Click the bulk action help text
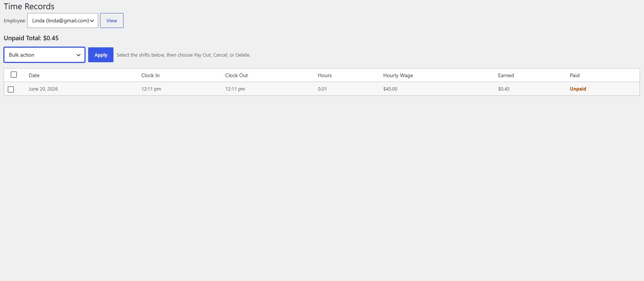 coord(183,55)
